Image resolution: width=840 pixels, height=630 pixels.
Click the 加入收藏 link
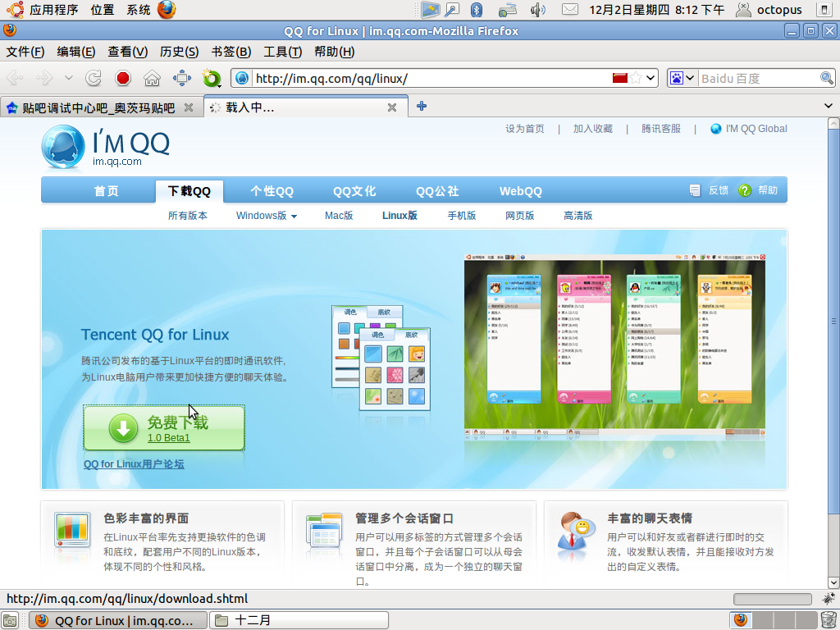593,129
